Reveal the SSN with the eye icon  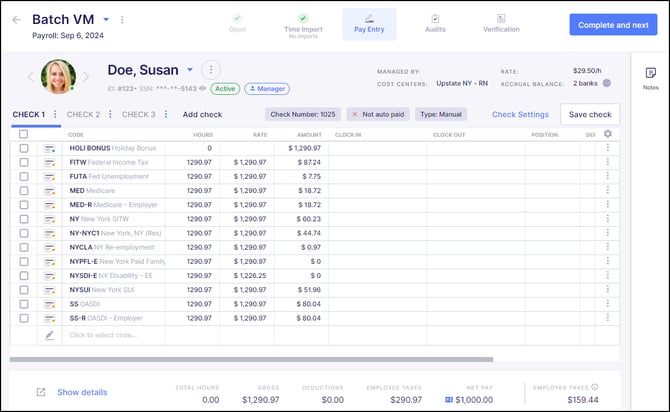pyautogui.click(x=203, y=88)
